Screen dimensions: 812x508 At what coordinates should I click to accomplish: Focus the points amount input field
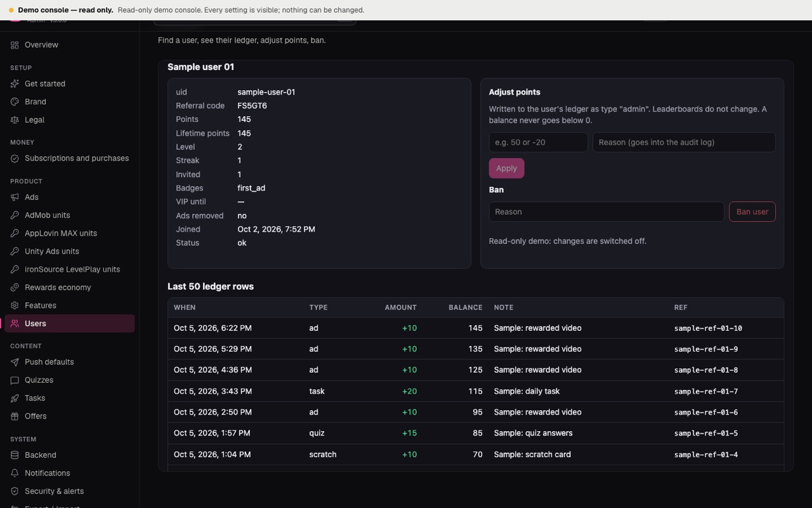click(538, 142)
